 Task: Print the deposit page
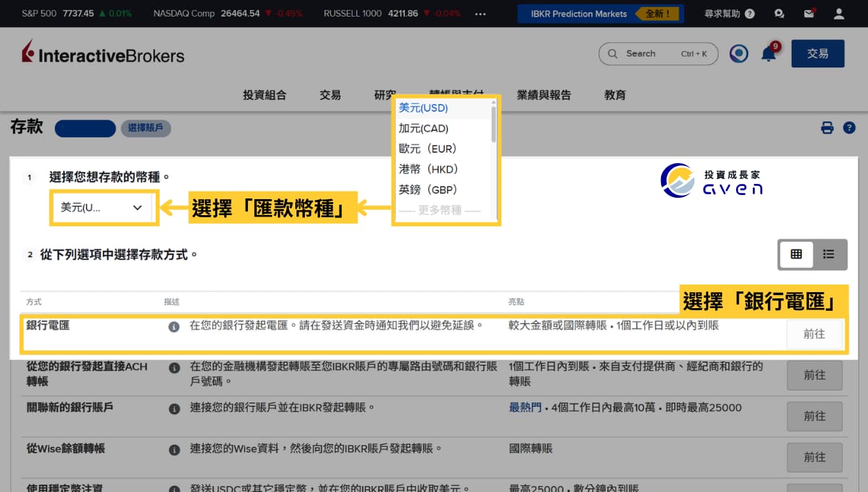pyautogui.click(x=827, y=128)
